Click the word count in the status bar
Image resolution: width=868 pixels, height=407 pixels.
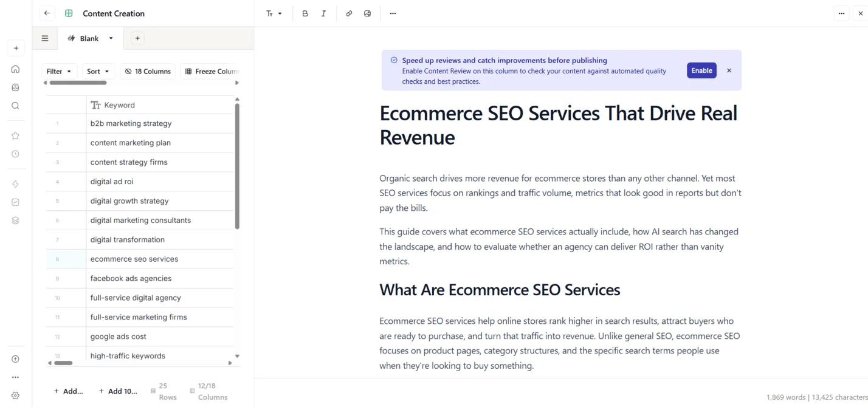(786, 397)
